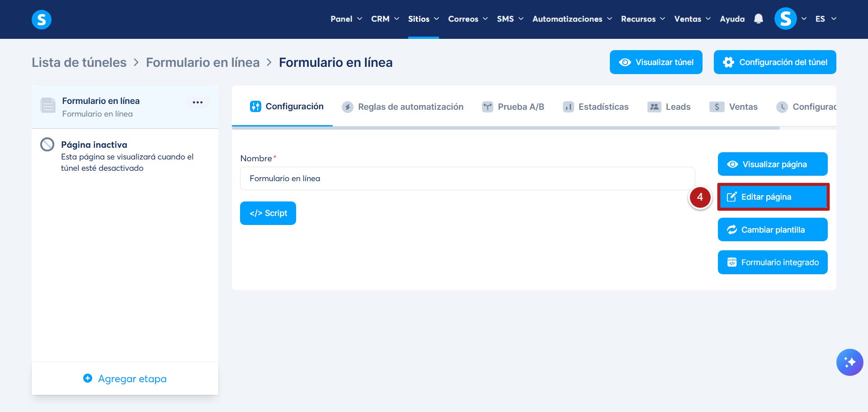Click the page document icon in the sidebar
Viewport: 868px width, 412px height.
pos(47,105)
